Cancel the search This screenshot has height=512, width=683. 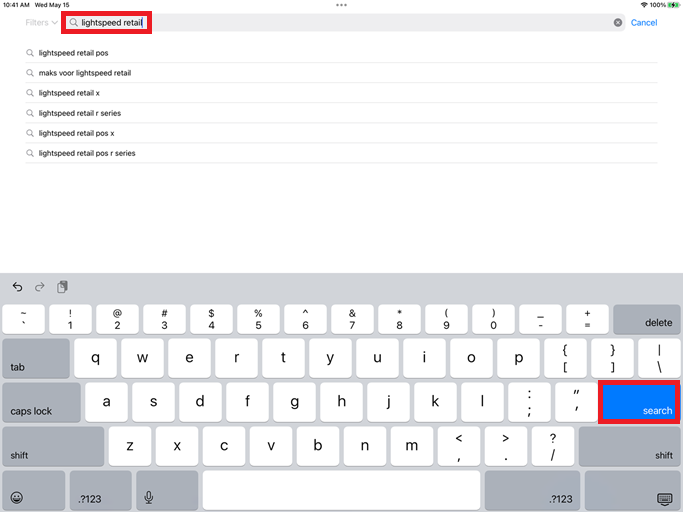click(644, 23)
